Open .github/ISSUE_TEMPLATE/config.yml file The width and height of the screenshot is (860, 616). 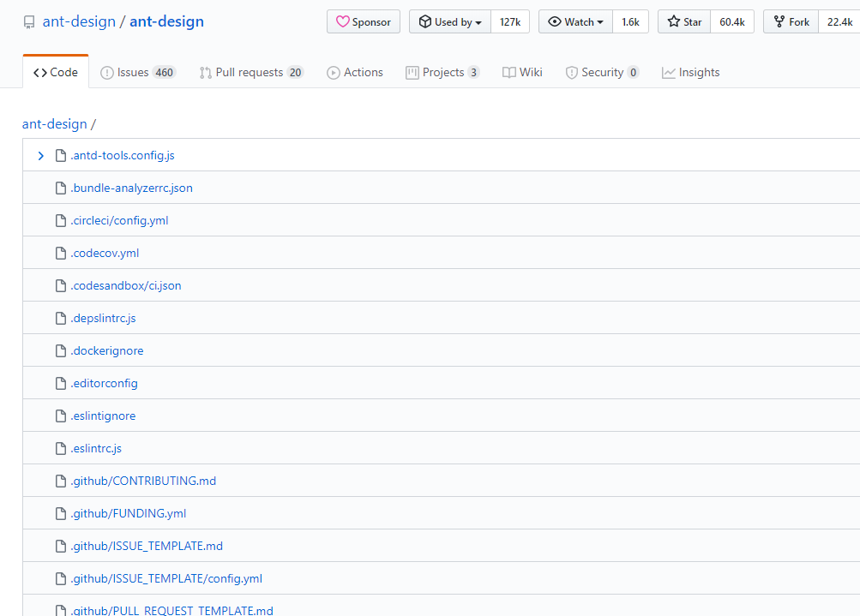pos(166,579)
